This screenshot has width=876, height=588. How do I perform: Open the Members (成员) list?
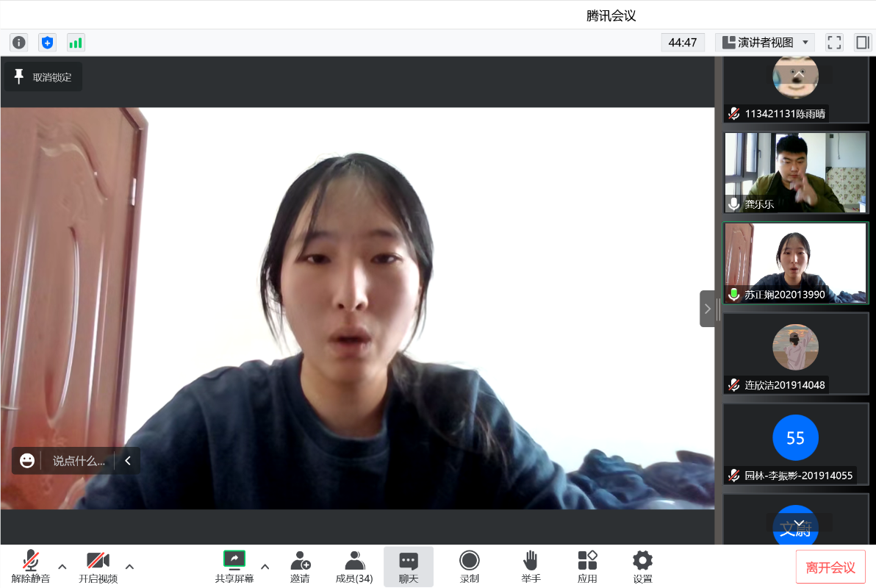(x=354, y=566)
